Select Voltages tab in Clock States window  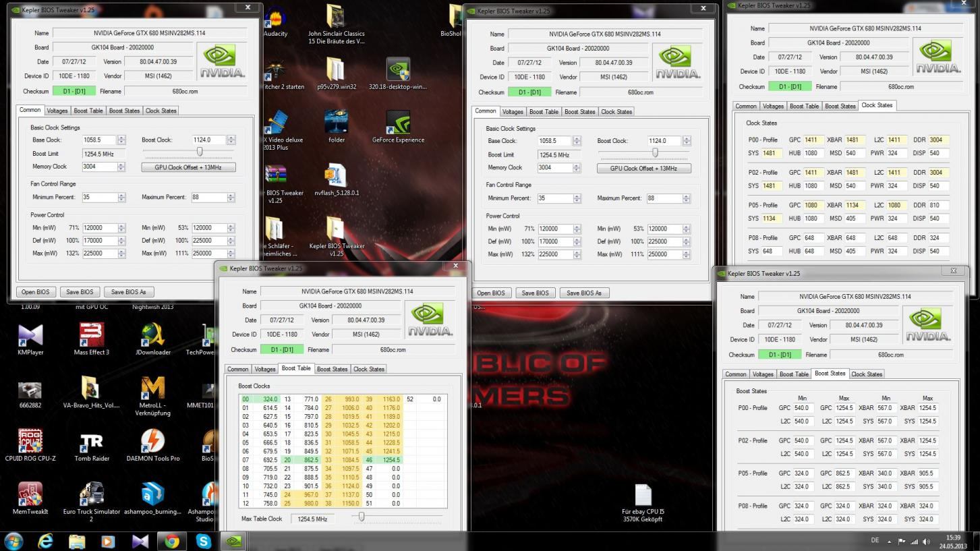pos(773,106)
